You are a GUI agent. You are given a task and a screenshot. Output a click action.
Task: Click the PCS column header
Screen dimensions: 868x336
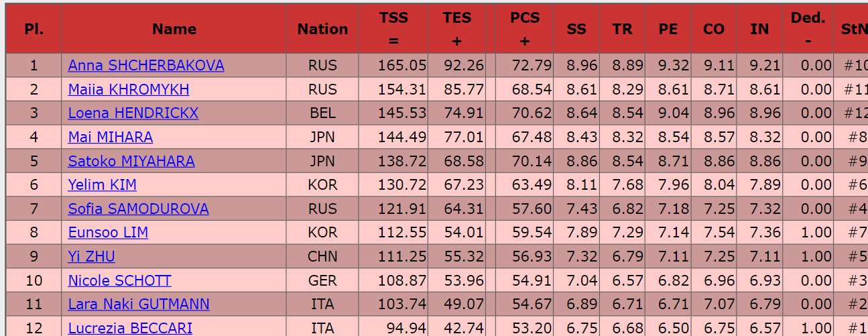point(525,30)
